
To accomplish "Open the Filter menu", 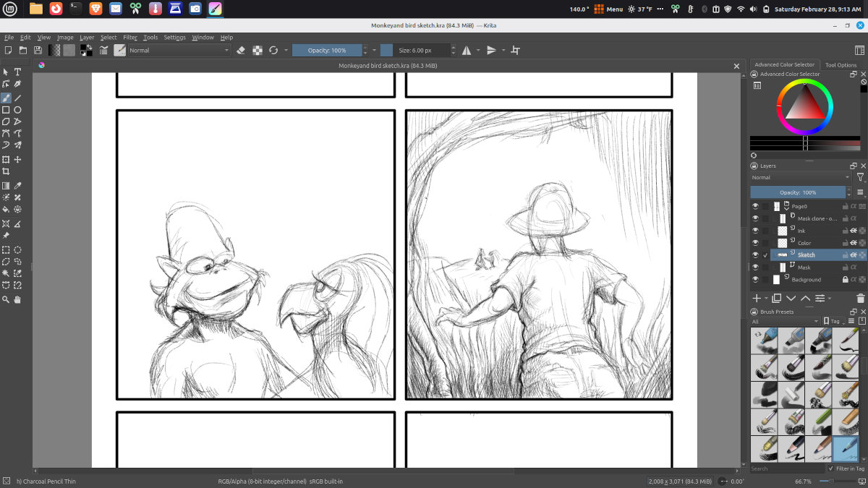I will coord(130,38).
